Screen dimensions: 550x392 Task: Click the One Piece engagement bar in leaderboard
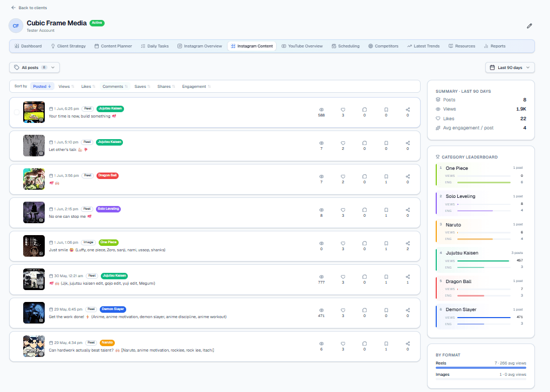484,182
